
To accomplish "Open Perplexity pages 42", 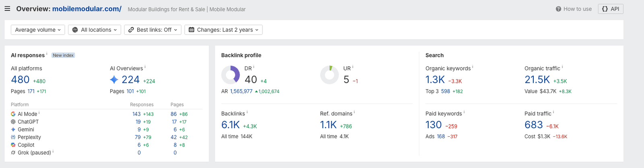I will click(173, 137).
